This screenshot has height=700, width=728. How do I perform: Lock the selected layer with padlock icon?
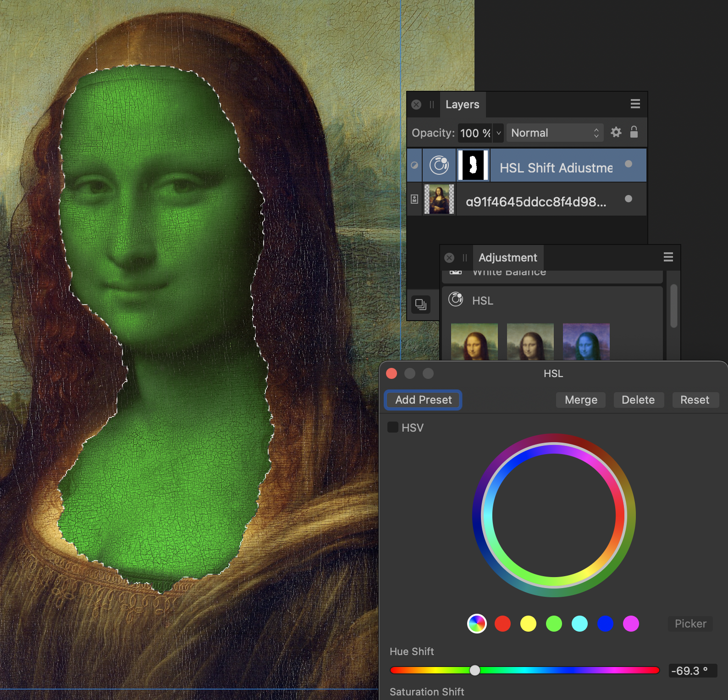(634, 132)
